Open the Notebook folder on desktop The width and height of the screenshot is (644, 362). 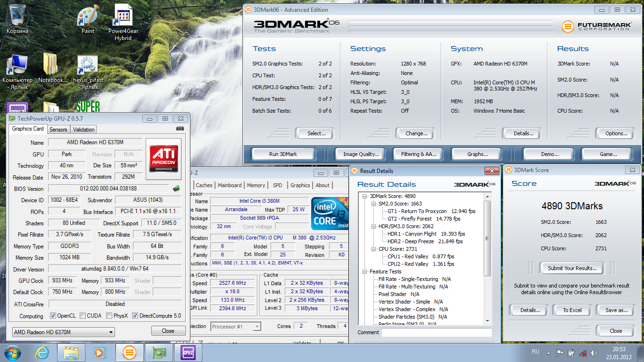(x=52, y=68)
